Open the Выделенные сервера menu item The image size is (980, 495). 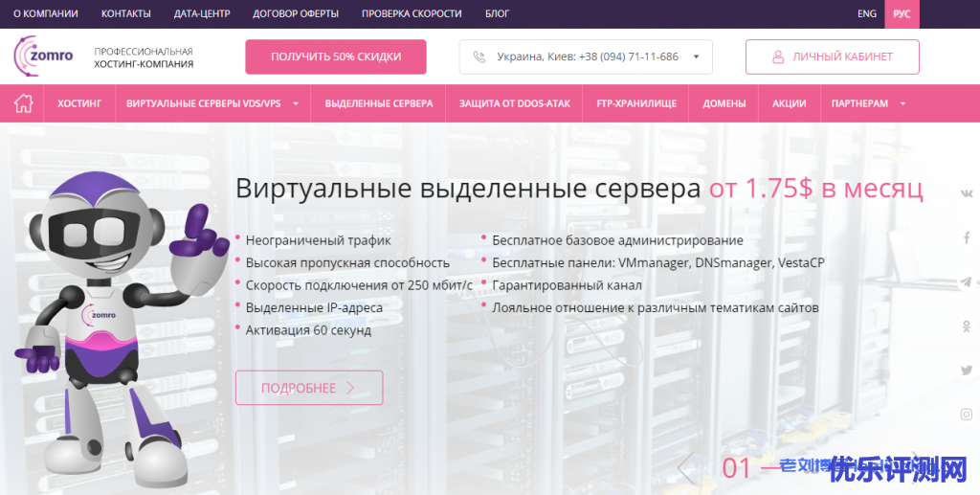click(378, 103)
